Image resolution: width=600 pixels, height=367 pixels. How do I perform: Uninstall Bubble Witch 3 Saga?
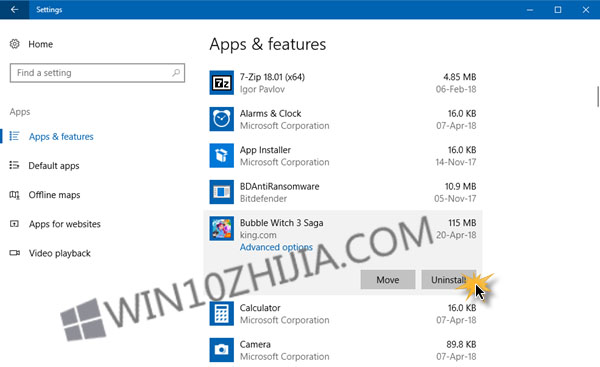click(x=449, y=280)
